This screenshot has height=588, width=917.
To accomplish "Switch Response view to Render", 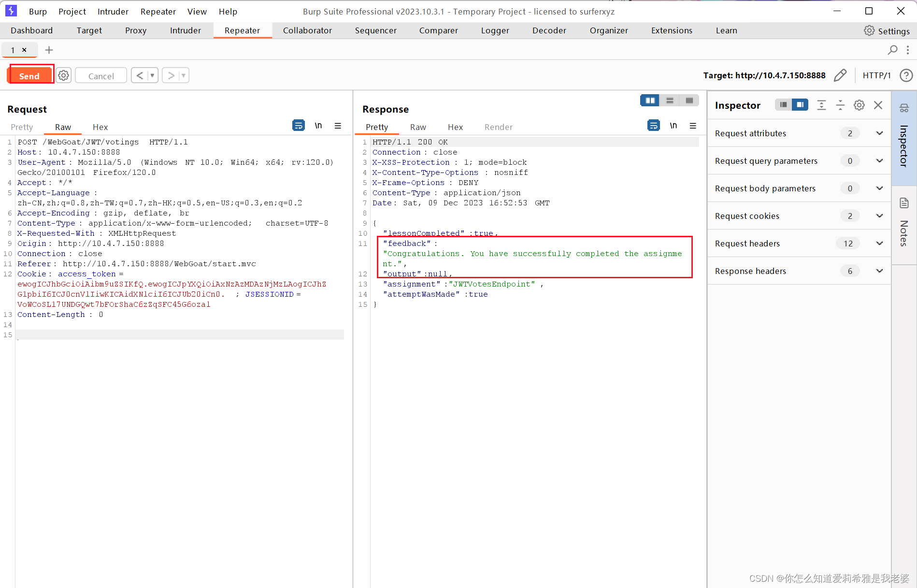I will tap(499, 127).
